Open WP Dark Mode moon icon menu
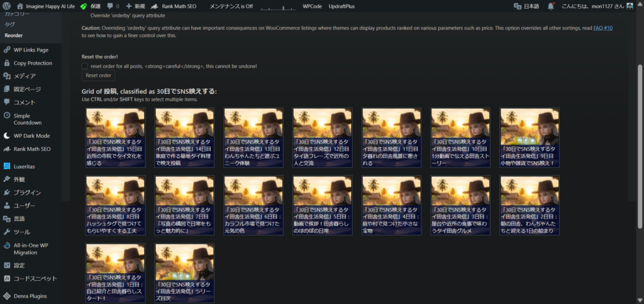 [7, 135]
